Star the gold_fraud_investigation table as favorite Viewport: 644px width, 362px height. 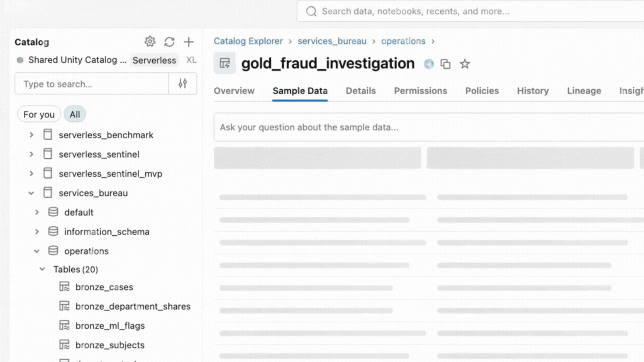[464, 64]
